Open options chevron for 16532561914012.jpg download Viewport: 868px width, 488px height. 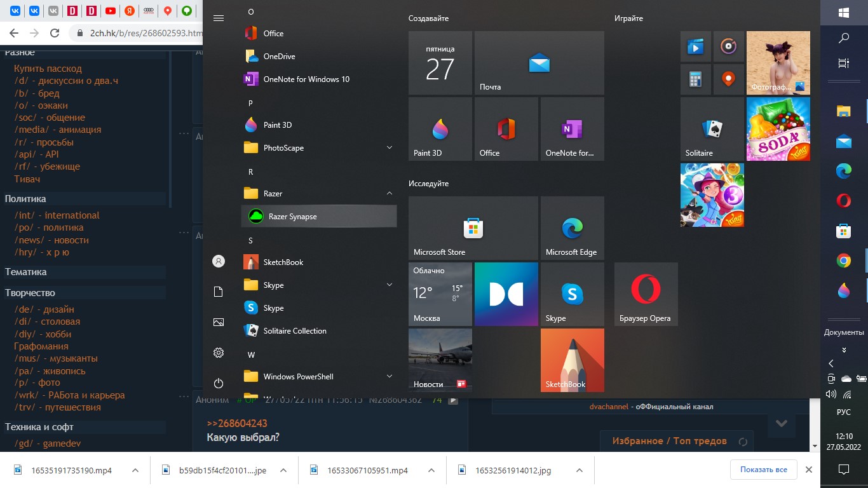579,470
